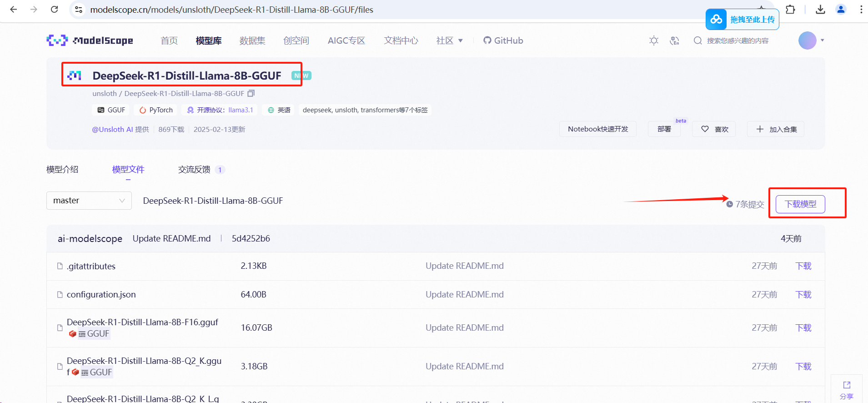This screenshot has height=403, width=868.
Task: Click the 拖拽至此上传 cloud upload badge
Action: [x=742, y=19]
